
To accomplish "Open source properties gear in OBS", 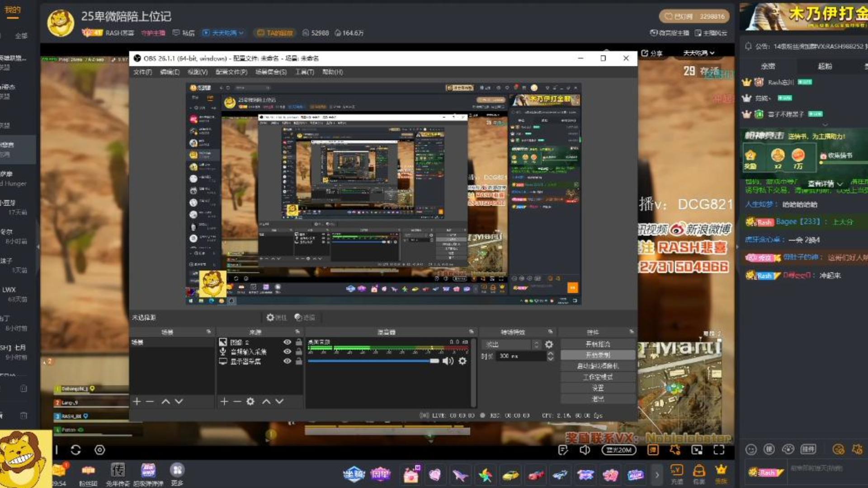I will click(250, 401).
